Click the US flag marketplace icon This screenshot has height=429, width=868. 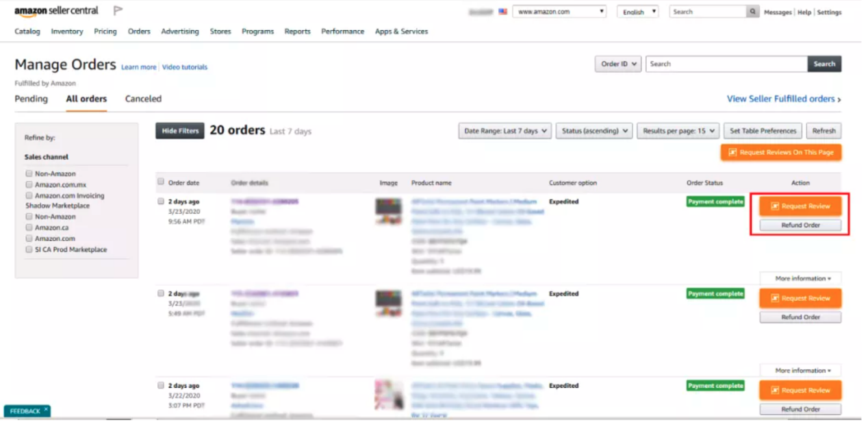[502, 12]
